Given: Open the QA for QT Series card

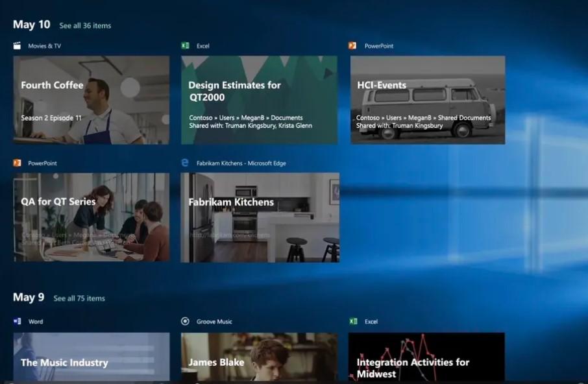Looking at the screenshot, I should pyautogui.click(x=91, y=217).
